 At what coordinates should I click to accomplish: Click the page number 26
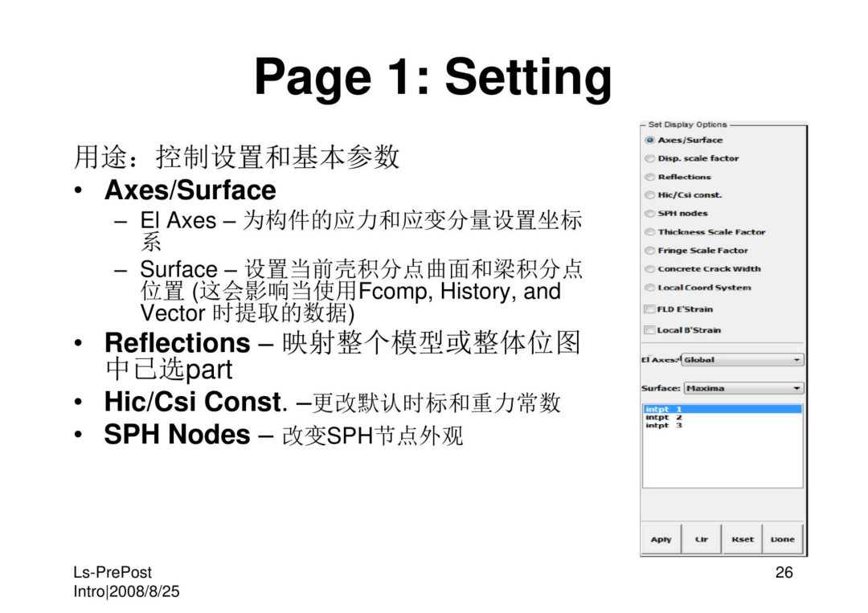pos(784,573)
